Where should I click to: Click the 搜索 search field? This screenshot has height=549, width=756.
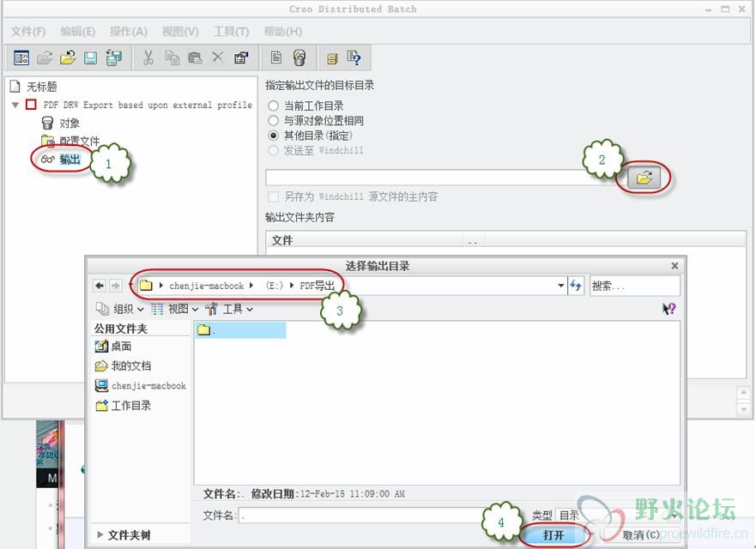coord(635,286)
